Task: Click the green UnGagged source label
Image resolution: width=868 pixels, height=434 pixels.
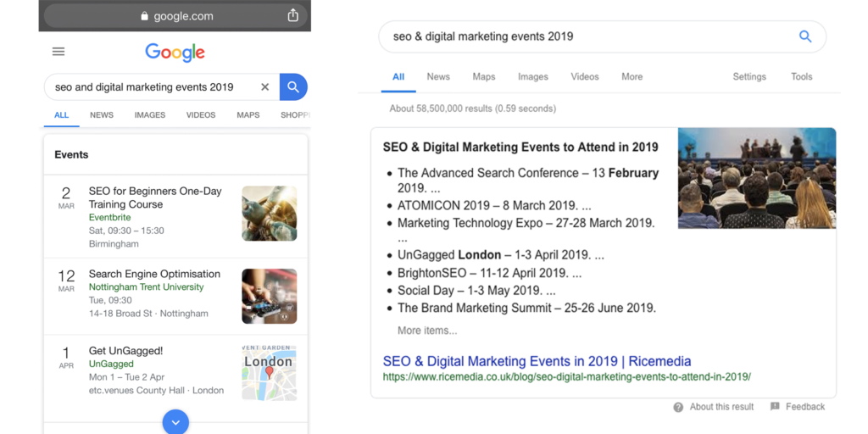Action: [x=111, y=364]
